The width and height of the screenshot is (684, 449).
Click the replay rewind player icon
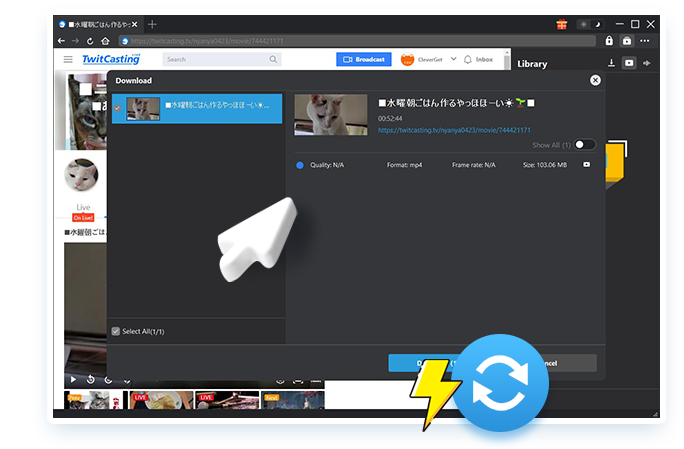[90, 380]
